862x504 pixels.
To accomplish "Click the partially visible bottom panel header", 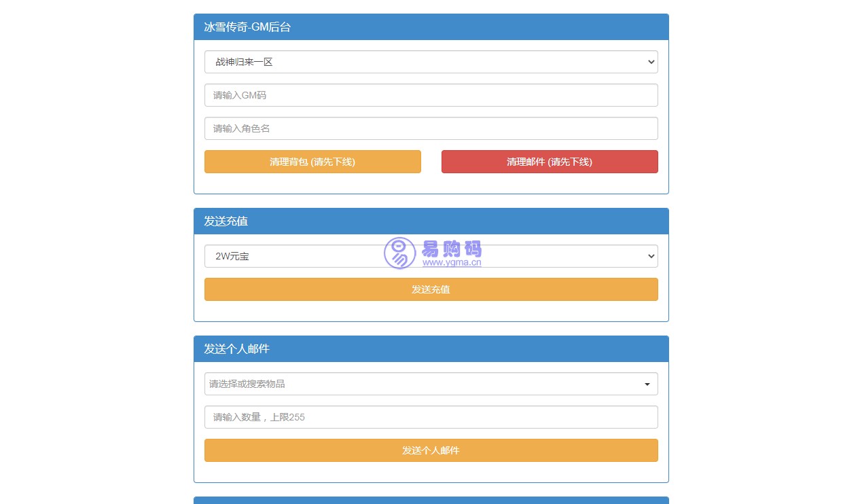I will (431, 501).
